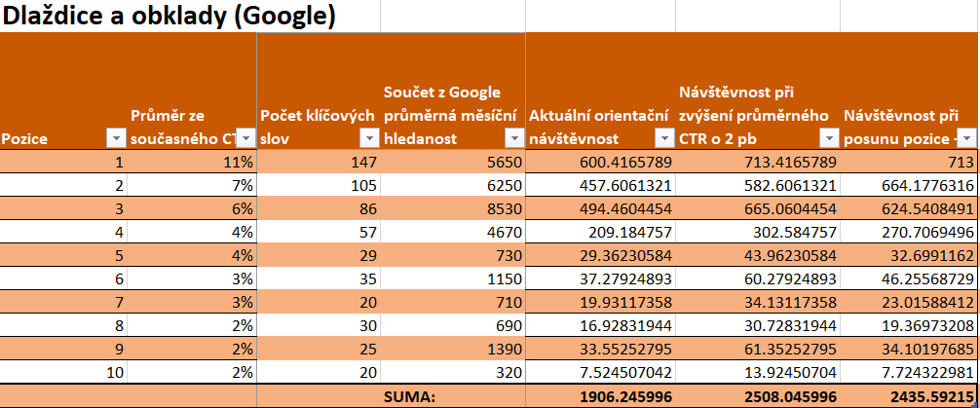The height and width of the screenshot is (408, 980).
Task: Select the cell with value 1390
Action: [x=453, y=349]
